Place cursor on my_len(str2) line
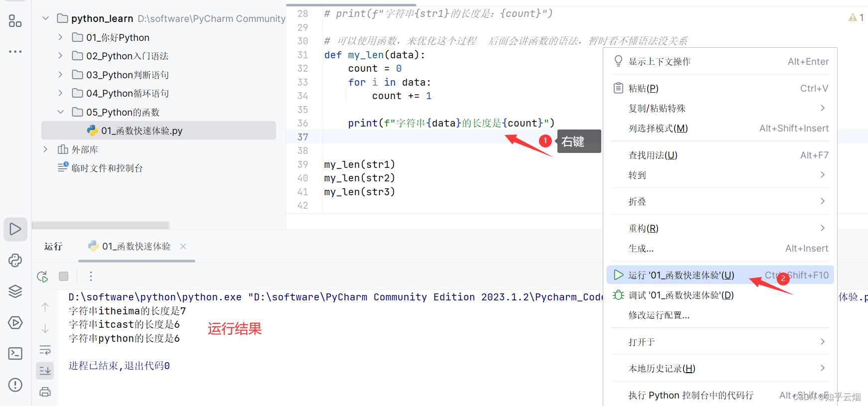Image resolution: width=868 pixels, height=406 pixels. [359, 178]
